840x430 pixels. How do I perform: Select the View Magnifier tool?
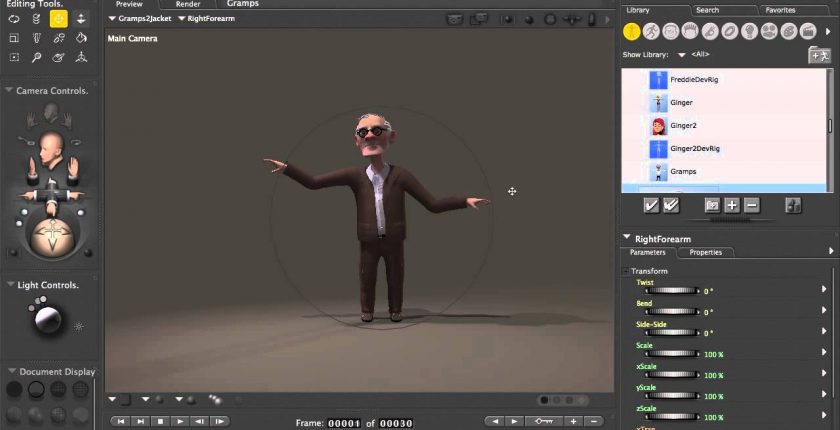[36, 57]
